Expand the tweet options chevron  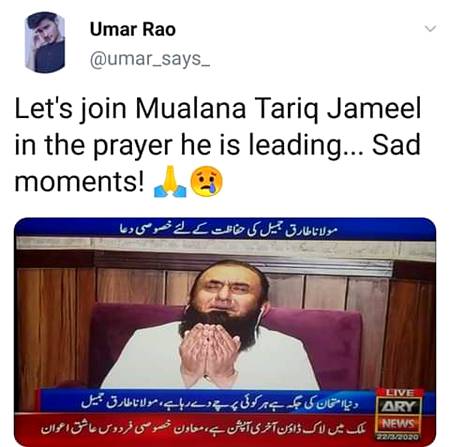click(430, 29)
